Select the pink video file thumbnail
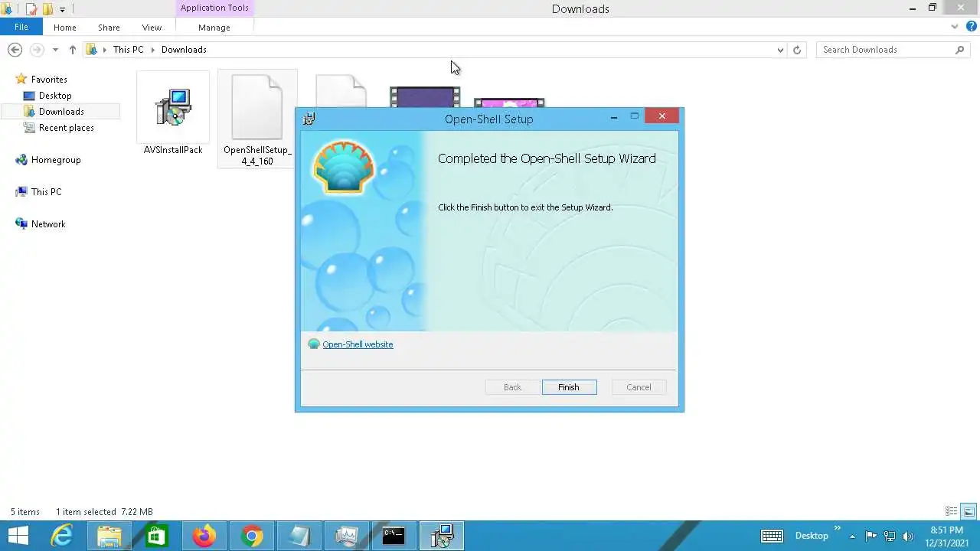 click(509, 103)
